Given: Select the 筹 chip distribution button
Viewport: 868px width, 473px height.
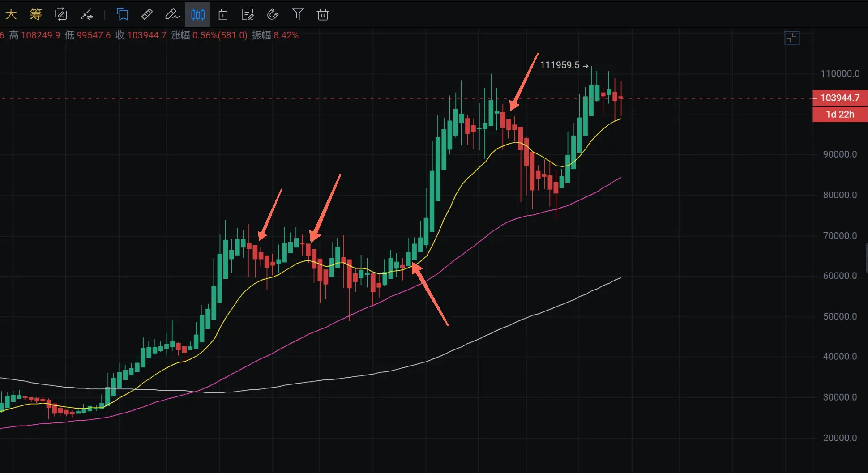Looking at the screenshot, I should (x=36, y=14).
